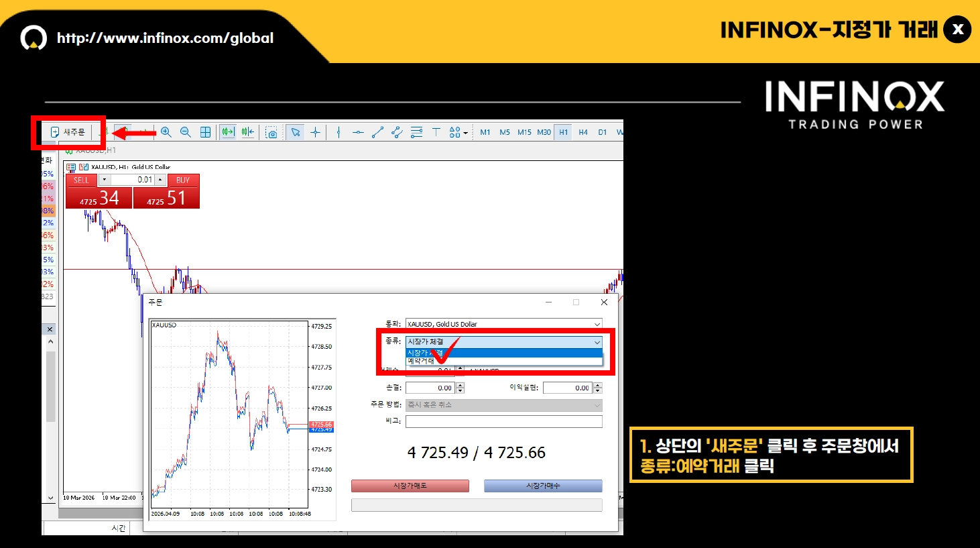The width and height of the screenshot is (980, 548).
Task: Select the text label tool
Action: tap(436, 132)
